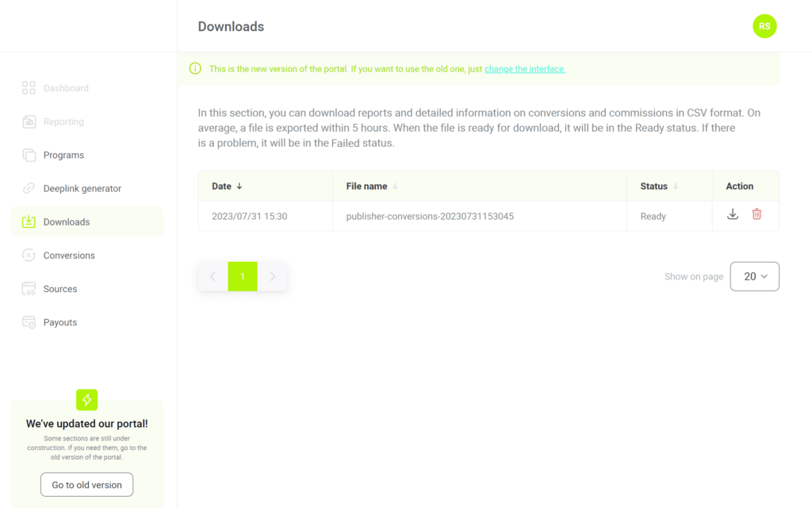Expand the next page chevron

273,276
